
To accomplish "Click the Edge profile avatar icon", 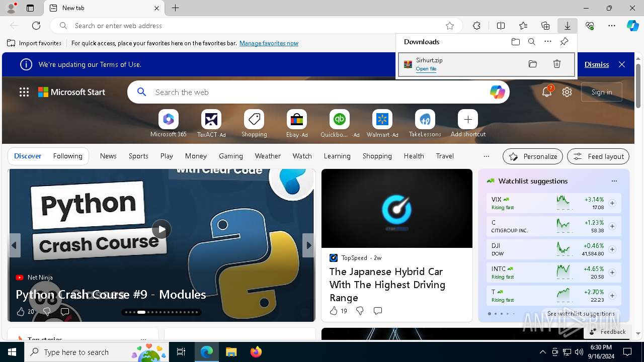I will [x=11, y=8].
